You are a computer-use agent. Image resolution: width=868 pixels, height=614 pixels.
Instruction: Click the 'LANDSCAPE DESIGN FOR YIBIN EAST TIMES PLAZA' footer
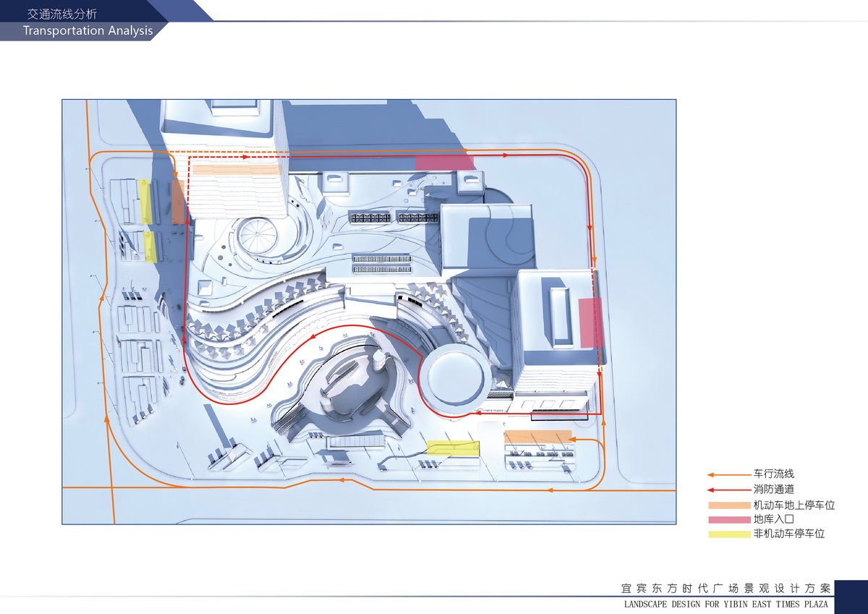[726, 604]
